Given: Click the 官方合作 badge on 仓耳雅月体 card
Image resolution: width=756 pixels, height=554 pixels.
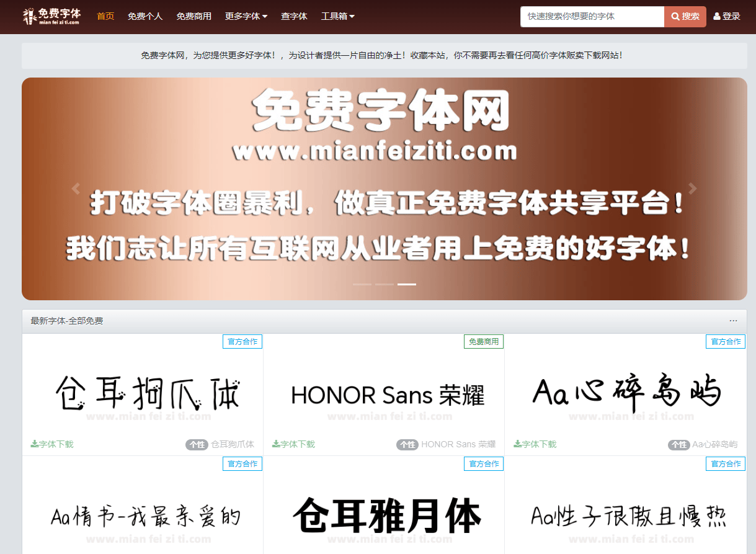Looking at the screenshot, I should click(x=484, y=463).
